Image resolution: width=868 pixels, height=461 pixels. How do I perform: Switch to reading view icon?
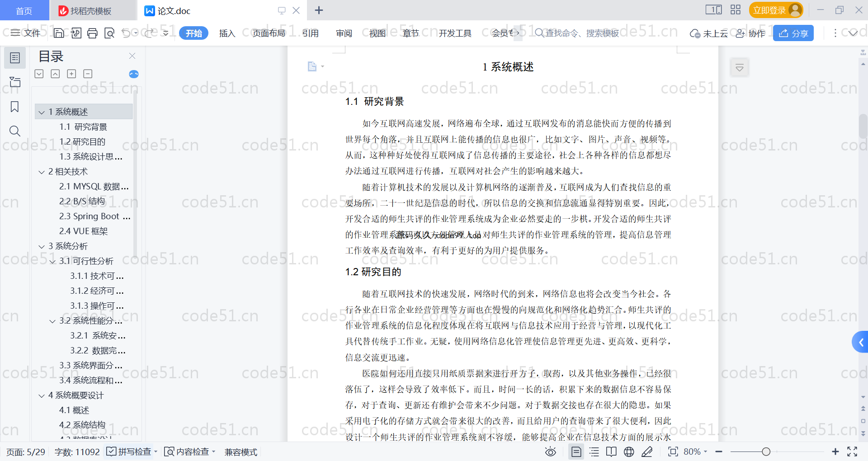[x=611, y=452]
